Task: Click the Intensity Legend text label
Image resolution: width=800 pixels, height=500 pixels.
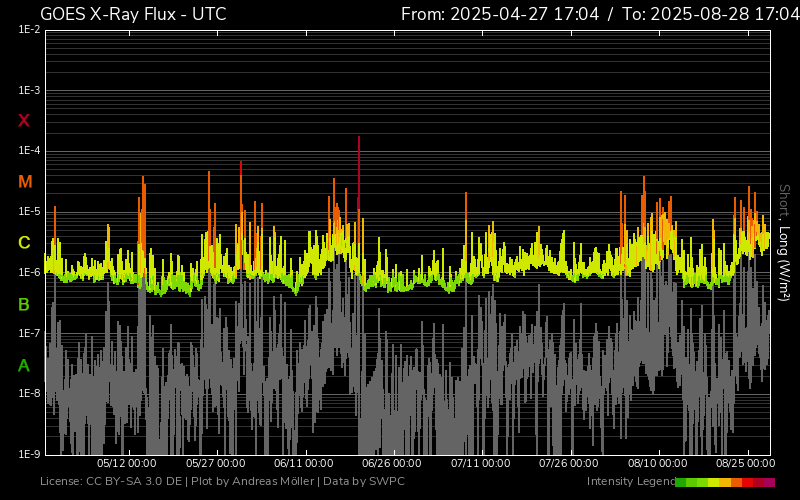Action: pyautogui.click(x=629, y=482)
